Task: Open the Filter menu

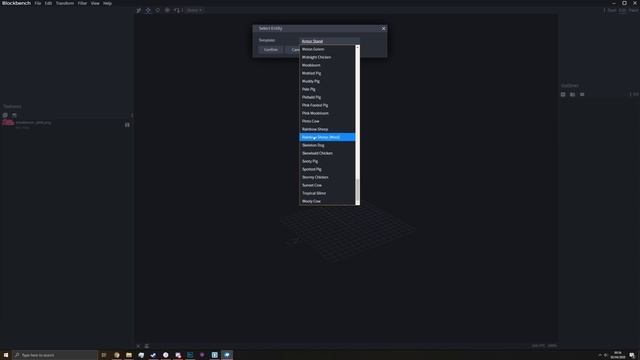Action: [82, 3]
